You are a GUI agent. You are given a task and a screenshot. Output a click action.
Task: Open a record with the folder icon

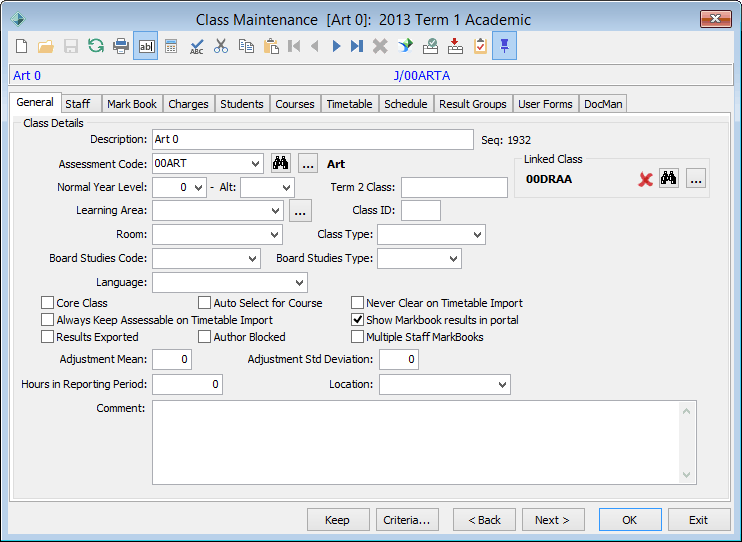pos(46,46)
